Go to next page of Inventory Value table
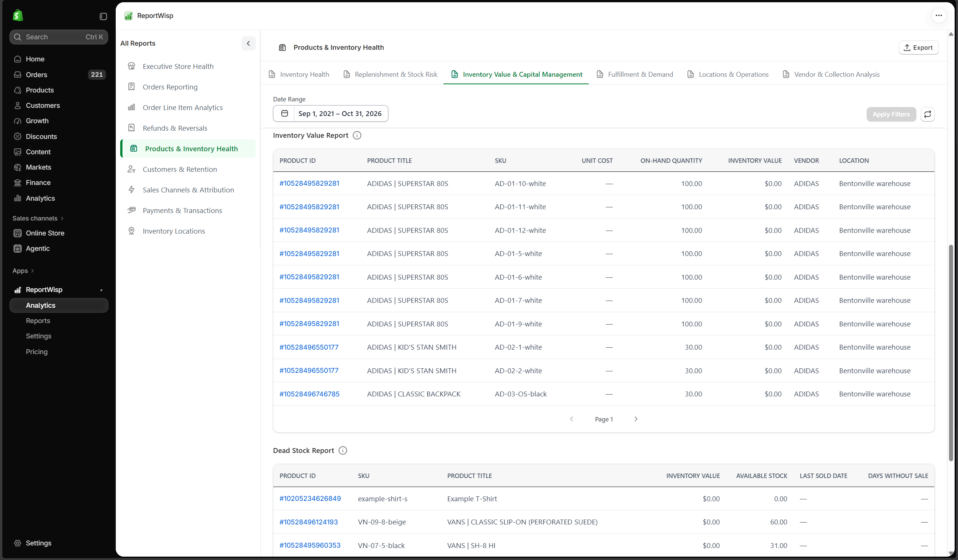958x560 pixels. [x=636, y=419]
